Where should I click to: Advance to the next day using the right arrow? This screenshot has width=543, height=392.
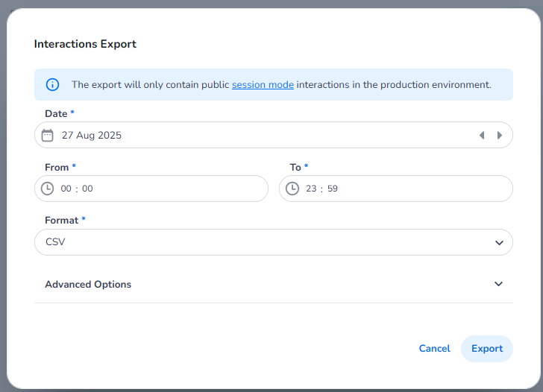pyautogui.click(x=500, y=136)
